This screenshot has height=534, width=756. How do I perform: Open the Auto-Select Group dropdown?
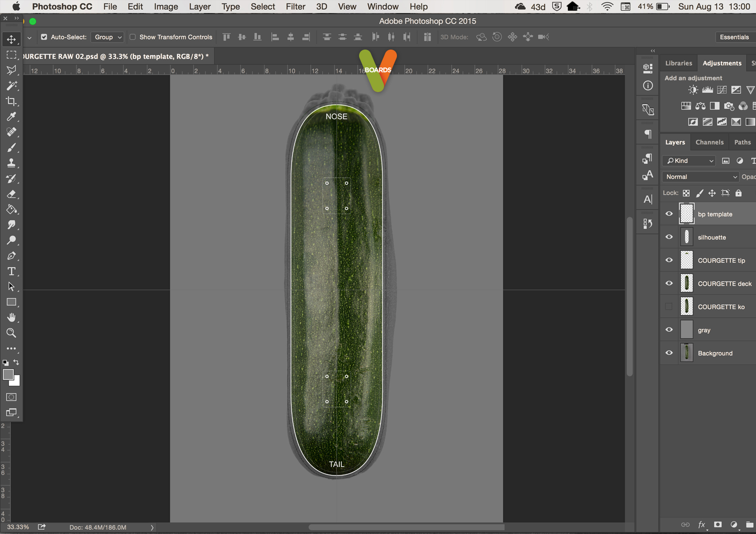(x=108, y=37)
